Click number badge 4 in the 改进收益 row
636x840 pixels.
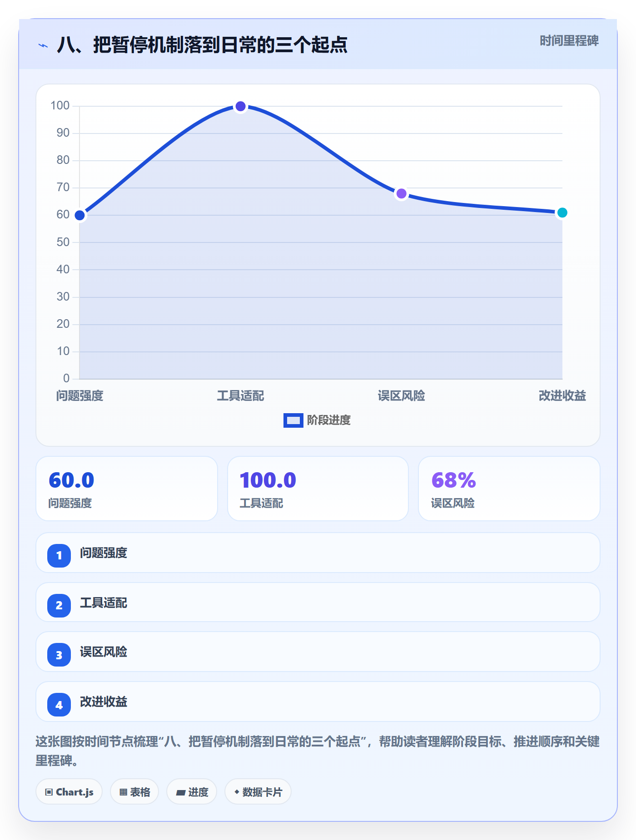pyautogui.click(x=59, y=705)
